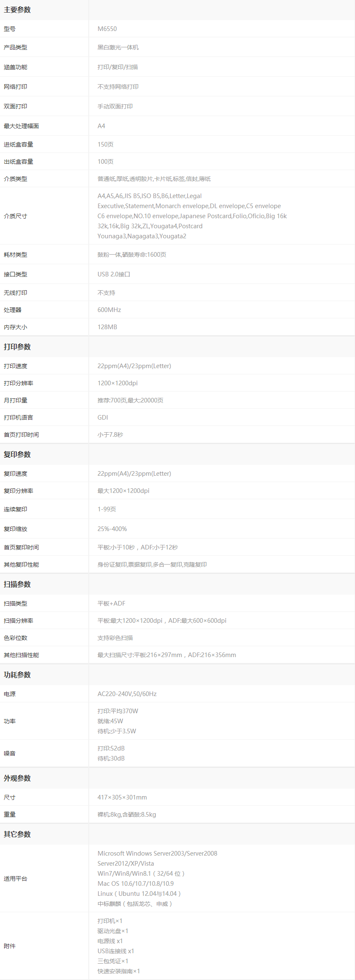
Task: Select the 产品类型 row label
Action: (15, 47)
